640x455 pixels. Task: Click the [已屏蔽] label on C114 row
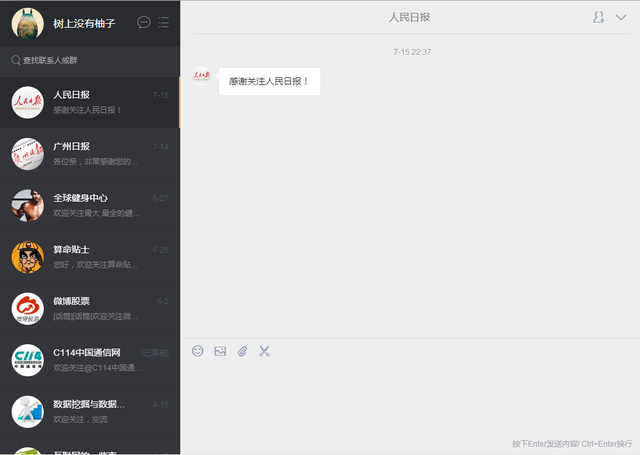155,353
